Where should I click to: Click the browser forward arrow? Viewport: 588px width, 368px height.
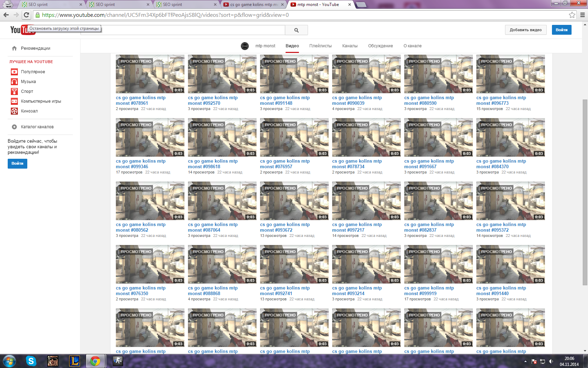(x=16, y=15)
